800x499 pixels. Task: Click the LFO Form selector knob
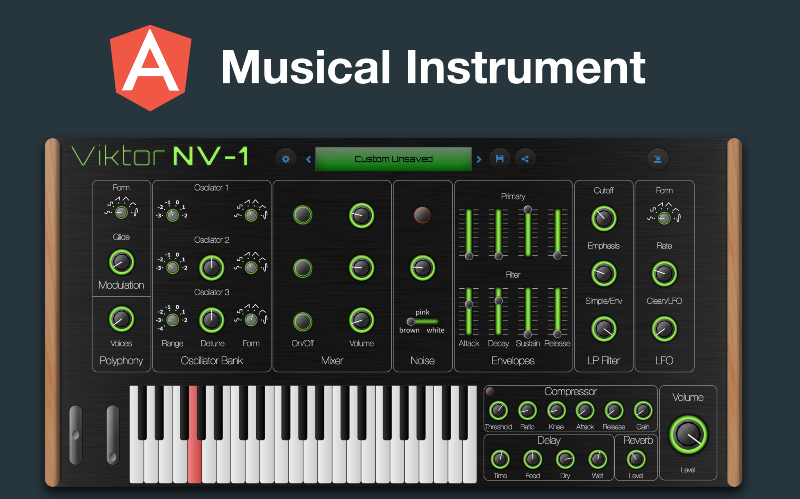(x=664, y=218)
